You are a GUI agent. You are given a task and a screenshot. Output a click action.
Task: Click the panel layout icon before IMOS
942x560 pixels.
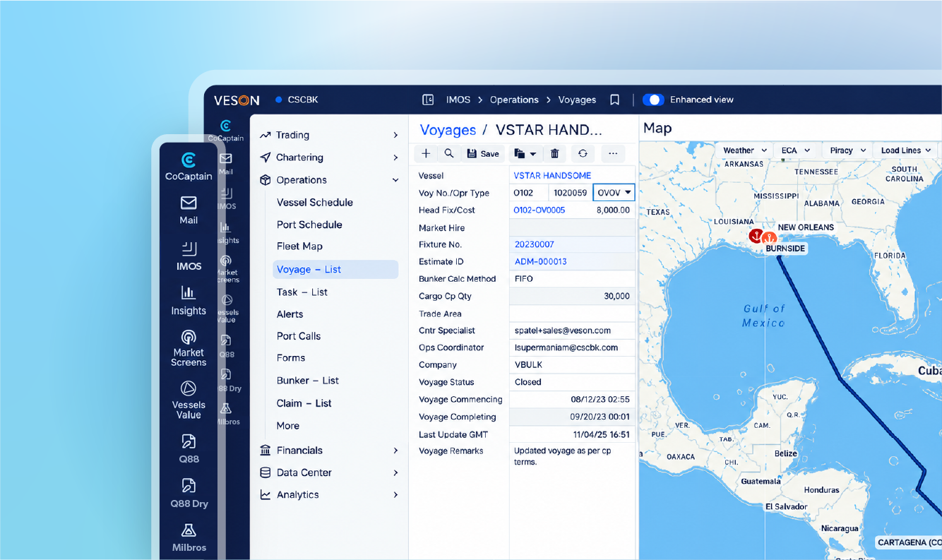point(428,100)
